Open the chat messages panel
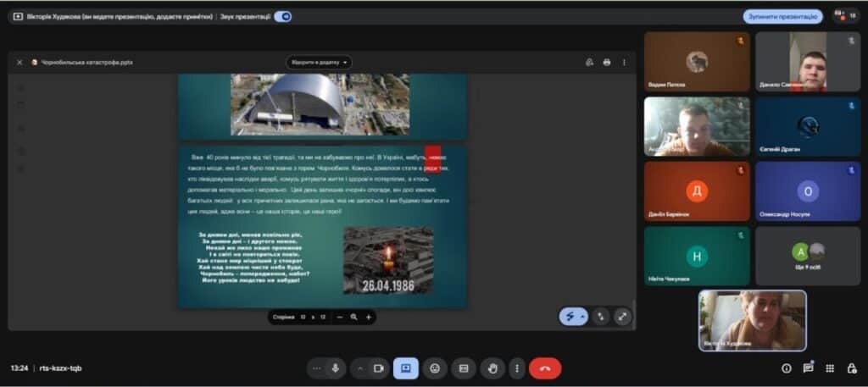This screenshot has height=387, width=868. (x=809, y=368)
